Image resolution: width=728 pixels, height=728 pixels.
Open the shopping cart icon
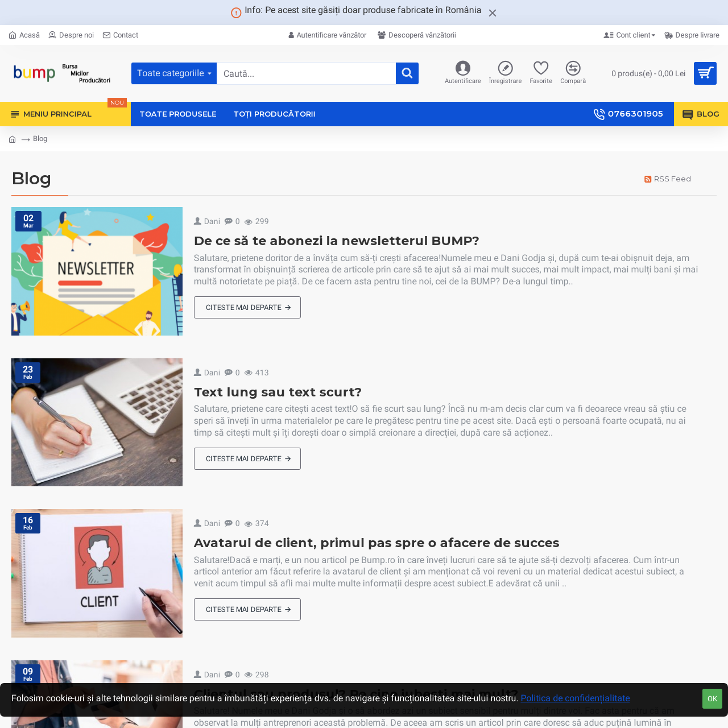coord(705,73)
